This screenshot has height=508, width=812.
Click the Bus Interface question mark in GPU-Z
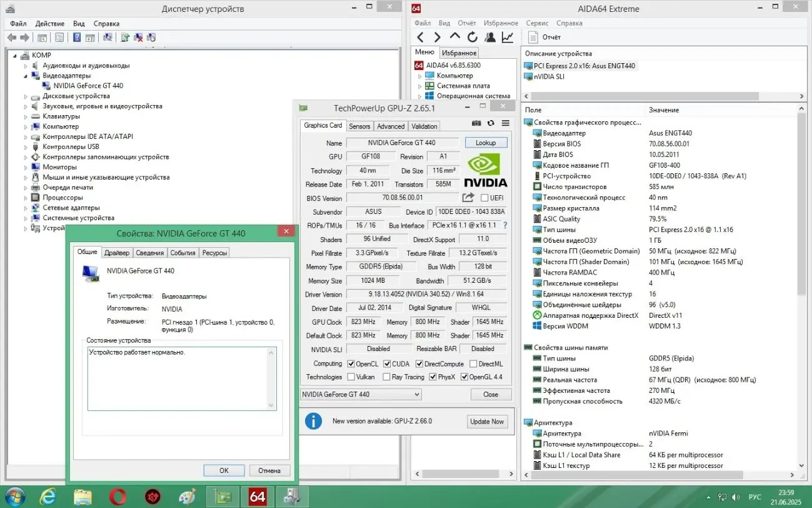505,225
